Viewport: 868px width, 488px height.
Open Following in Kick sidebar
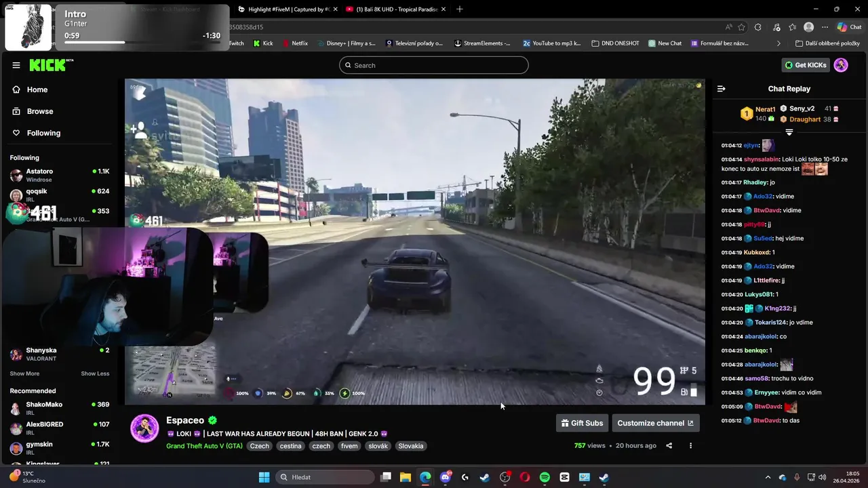click(43, 133)
